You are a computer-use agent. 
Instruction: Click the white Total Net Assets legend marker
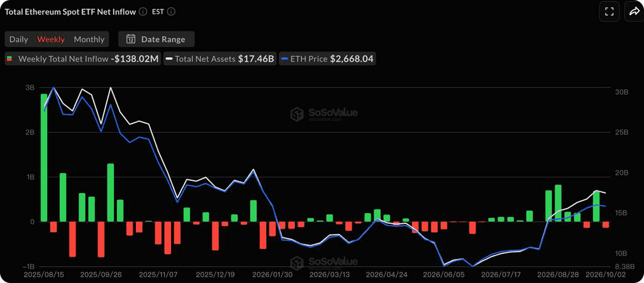[x=169, y=59]
